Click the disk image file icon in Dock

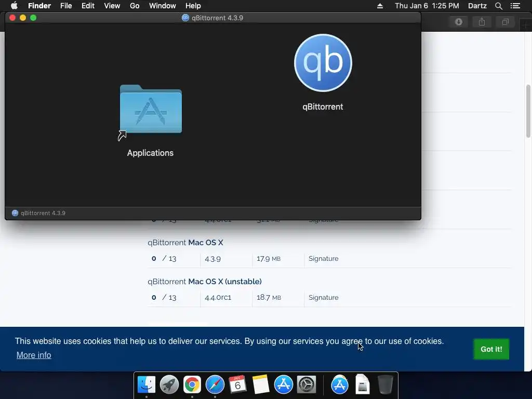point(362,384)
